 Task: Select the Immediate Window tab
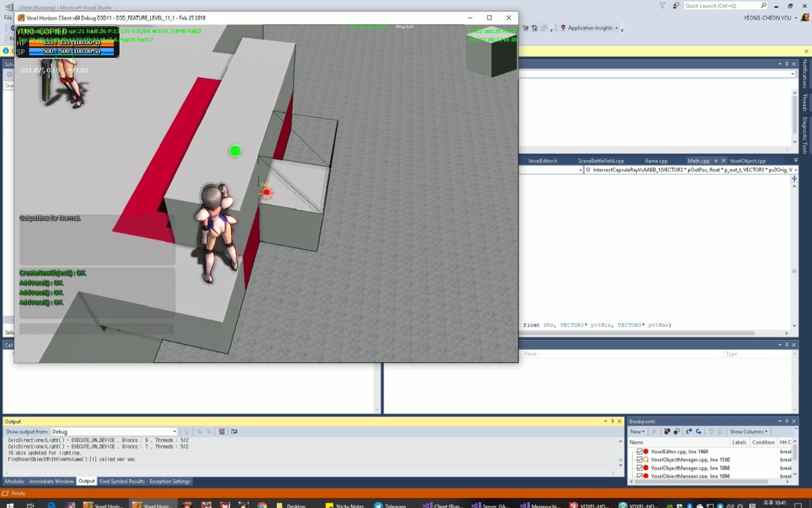coord(51,482)
